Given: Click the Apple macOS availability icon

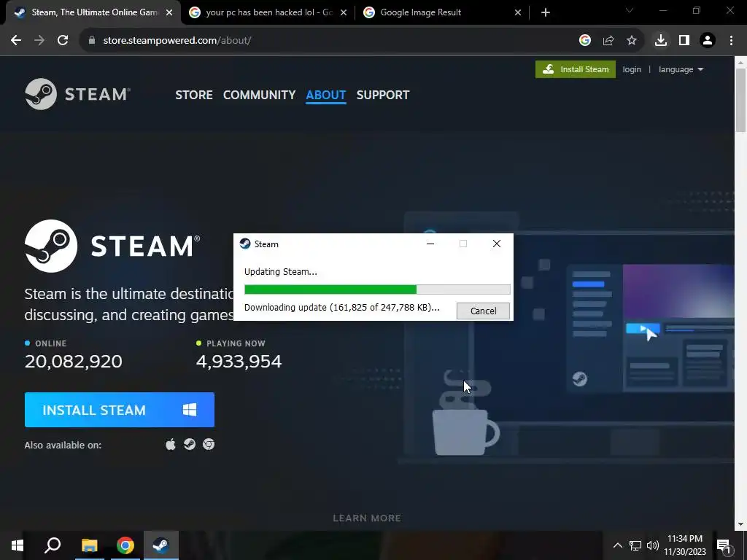Looking at the screenshot, I should (x=171, y=444).
